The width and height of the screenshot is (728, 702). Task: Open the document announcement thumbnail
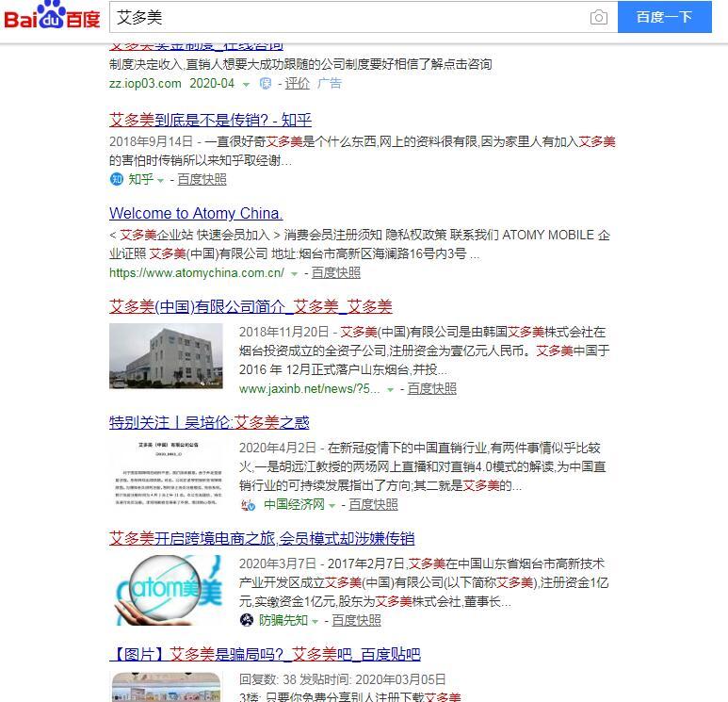coord(166,471)
